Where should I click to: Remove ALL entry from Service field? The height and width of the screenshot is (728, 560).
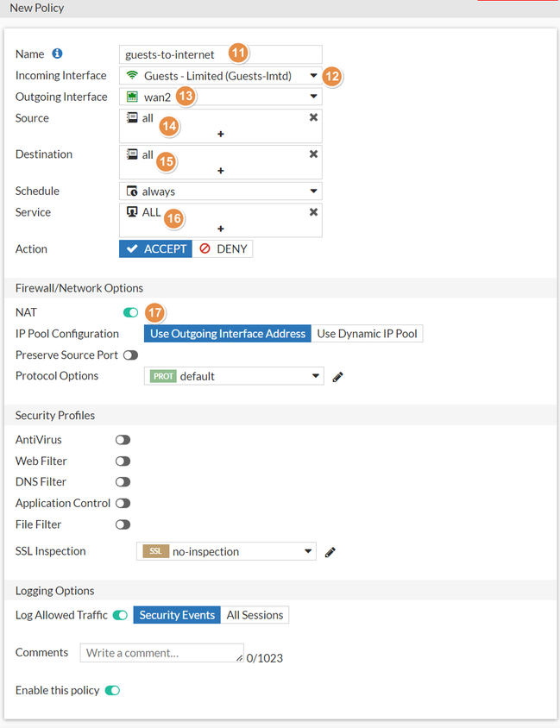pos(313,211)
